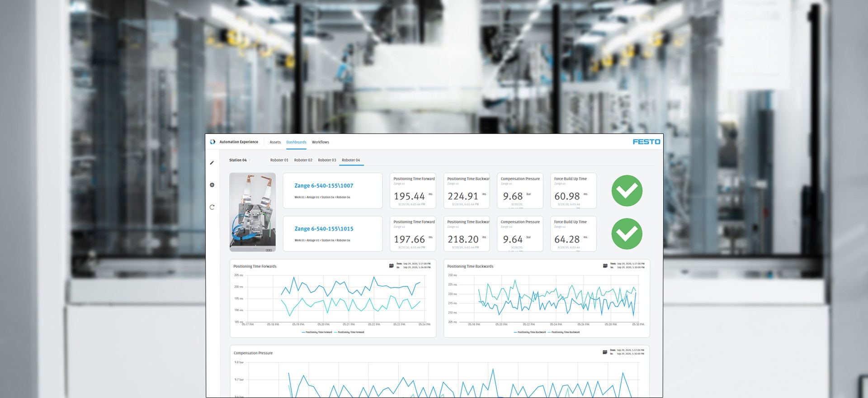Open calendar icon in Positioning Time Forwards chart

[x=392, y=266]
